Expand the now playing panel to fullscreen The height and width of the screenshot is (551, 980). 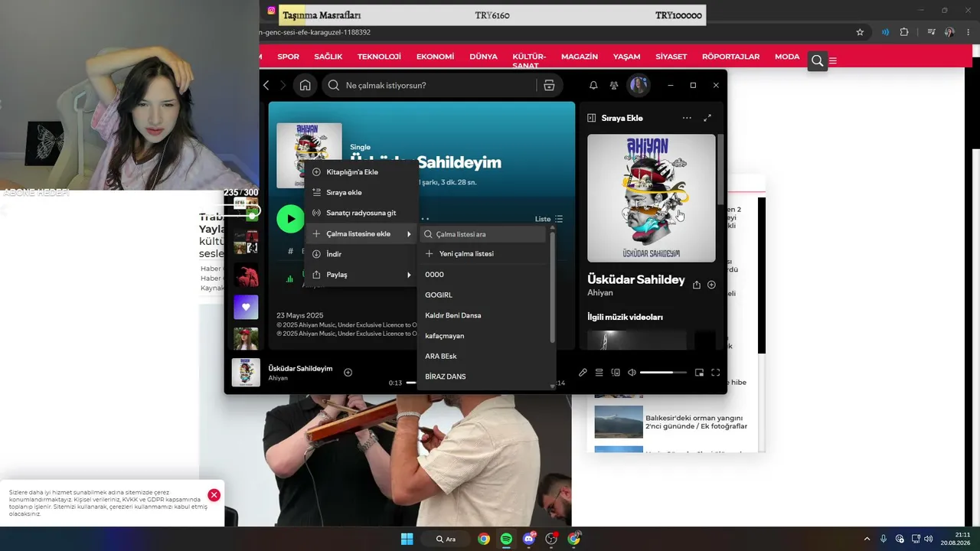point(707,118)
